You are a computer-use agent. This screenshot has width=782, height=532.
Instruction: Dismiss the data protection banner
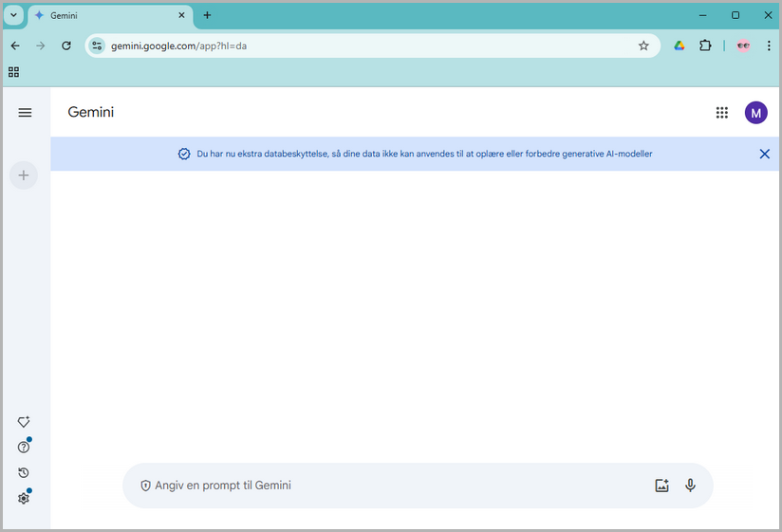tap(765, 154)
